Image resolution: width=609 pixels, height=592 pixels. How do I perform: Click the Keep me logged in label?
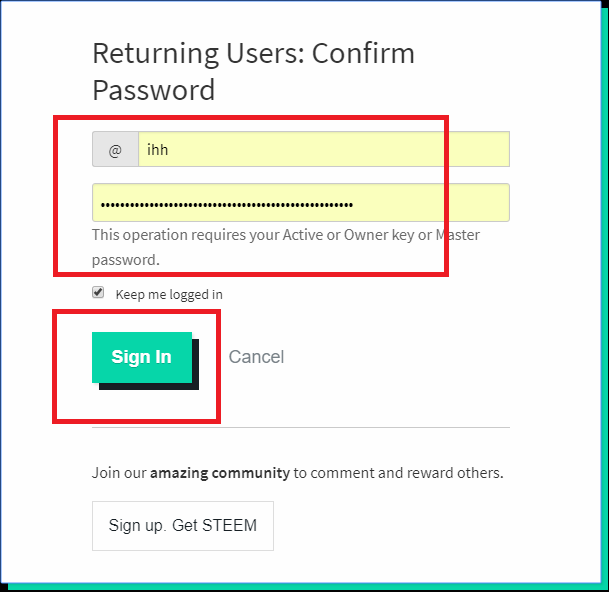tap(169, 294)
